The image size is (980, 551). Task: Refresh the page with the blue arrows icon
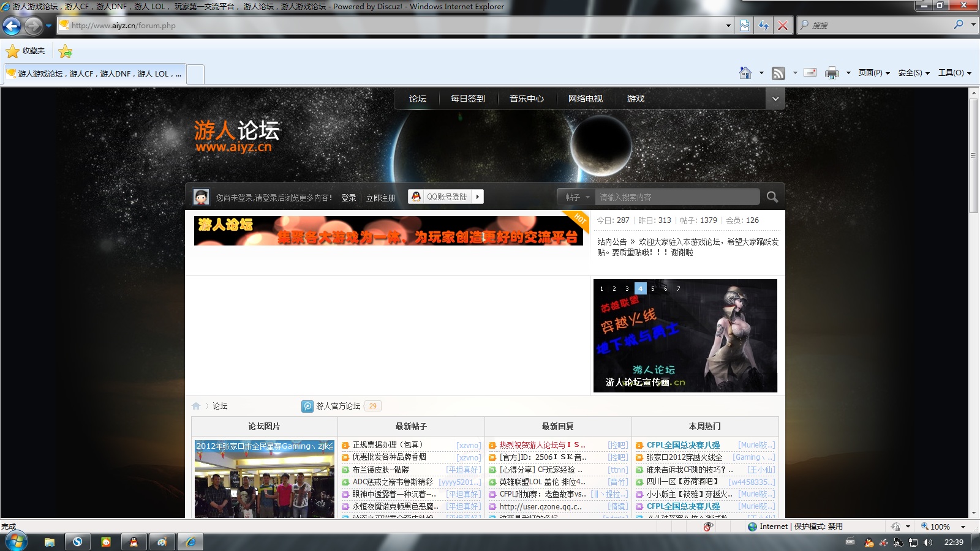[x=764, y=25]
